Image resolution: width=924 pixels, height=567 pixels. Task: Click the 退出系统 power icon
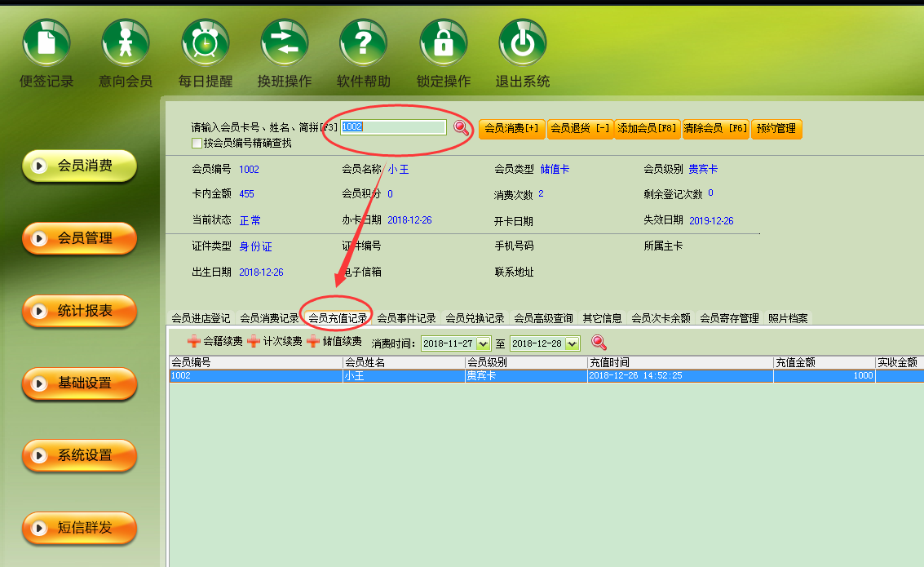click(x=523, y=42)
